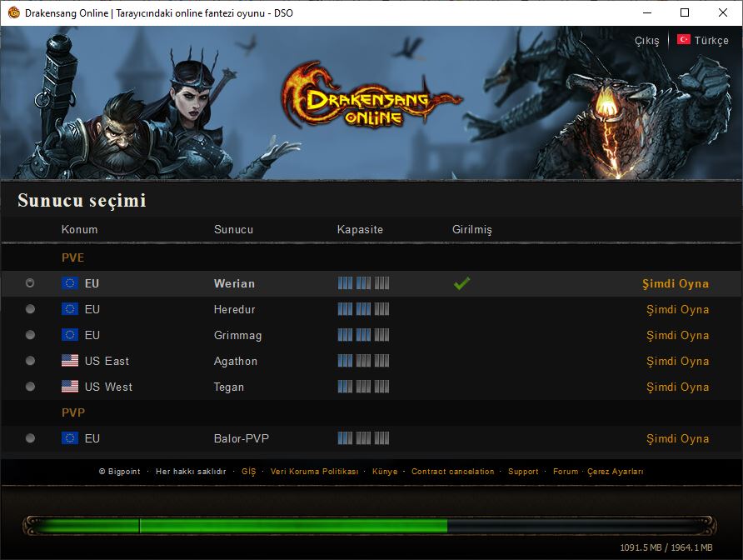Select the Werian server radio button
The height and width of the screenshot is (560, 743).
[x=30, y=283]
